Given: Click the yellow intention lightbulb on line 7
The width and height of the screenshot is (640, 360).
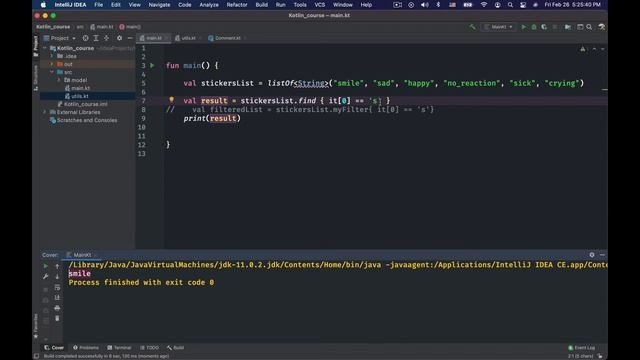Looking at the screenshot, I should pos(171,100).
